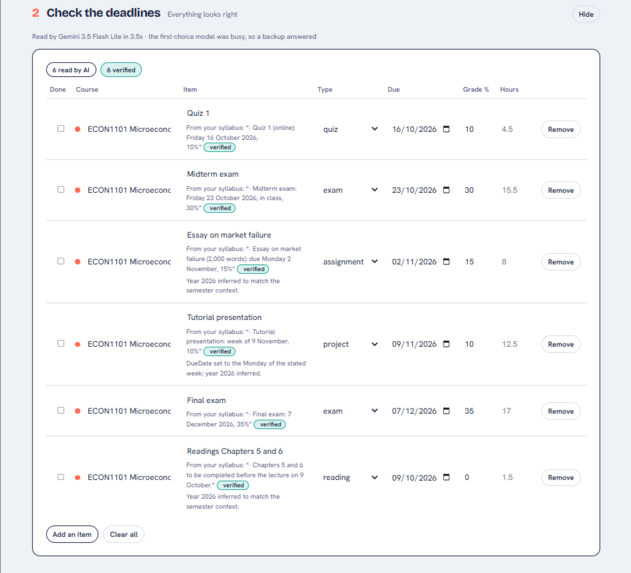Remove the Quiz 1 row

pyautogui.click(x=561, y=129)
